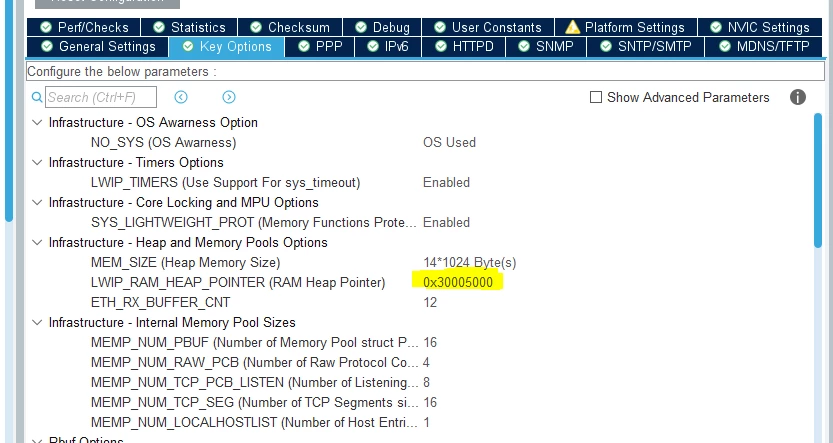Click the OS Used value
Image resolution: width=833 pixels, height=443 pixels.
click(x=449, y=142)
